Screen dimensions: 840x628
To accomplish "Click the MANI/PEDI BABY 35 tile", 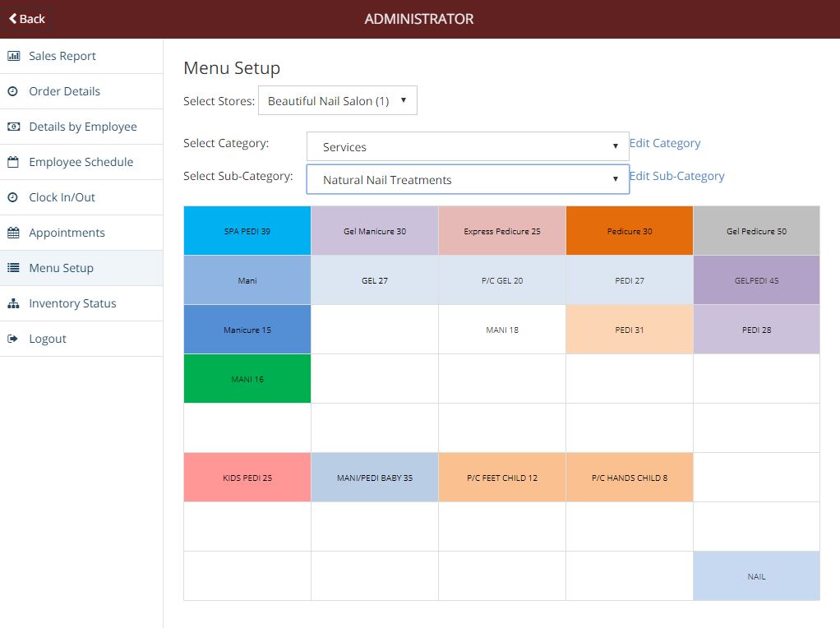I will pyautogui.click(x=375, y=478).
